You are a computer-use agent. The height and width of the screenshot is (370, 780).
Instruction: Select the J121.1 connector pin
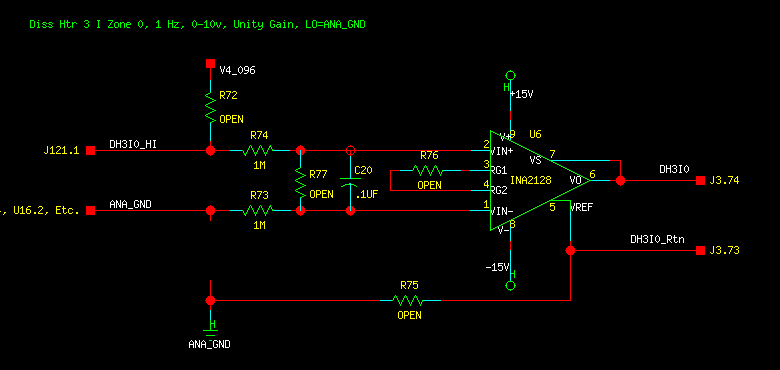point(91,150)
